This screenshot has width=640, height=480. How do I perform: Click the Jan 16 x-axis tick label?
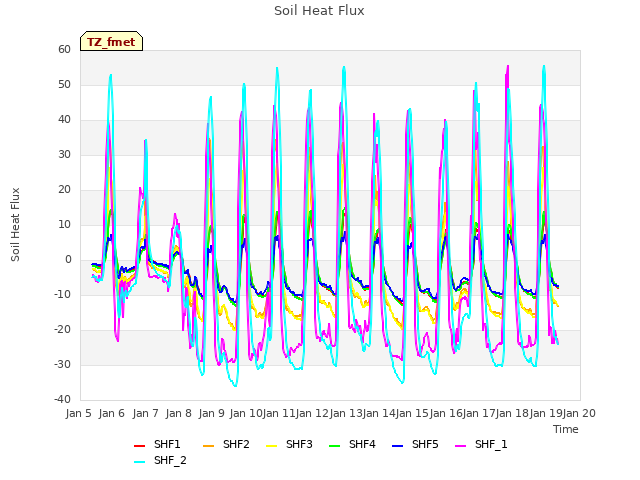446,413
